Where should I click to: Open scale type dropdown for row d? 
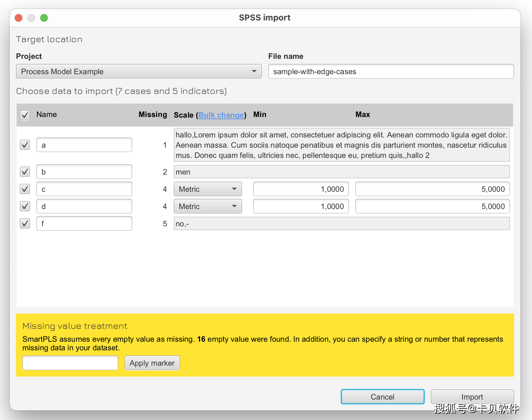(208, 206)
